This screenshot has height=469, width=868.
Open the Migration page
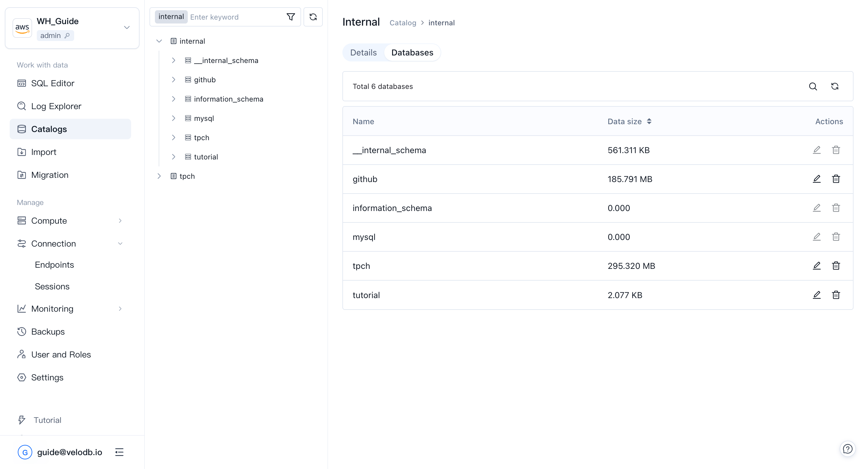[x=49, y=175]
